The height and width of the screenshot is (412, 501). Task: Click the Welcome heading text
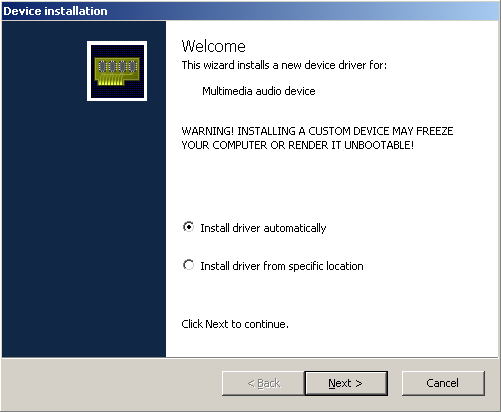click(x=214, y=46)
